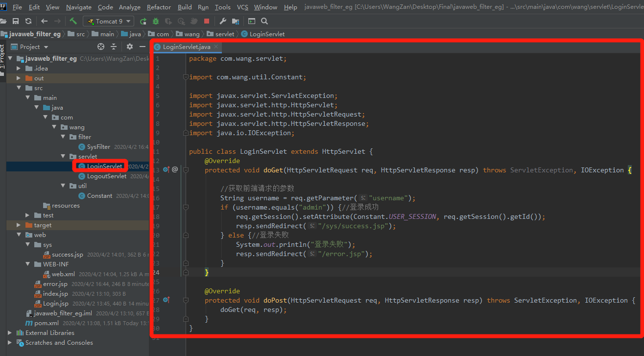Go forward using the right arrow icon
Screen dimensions: 644x356
click(x=58, y=21)
